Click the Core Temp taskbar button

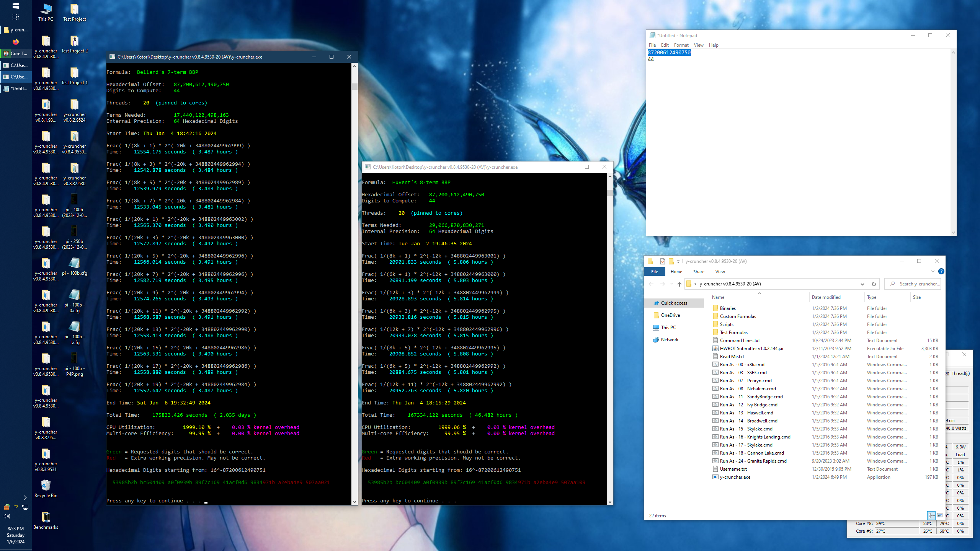click(x=15, y=54)
